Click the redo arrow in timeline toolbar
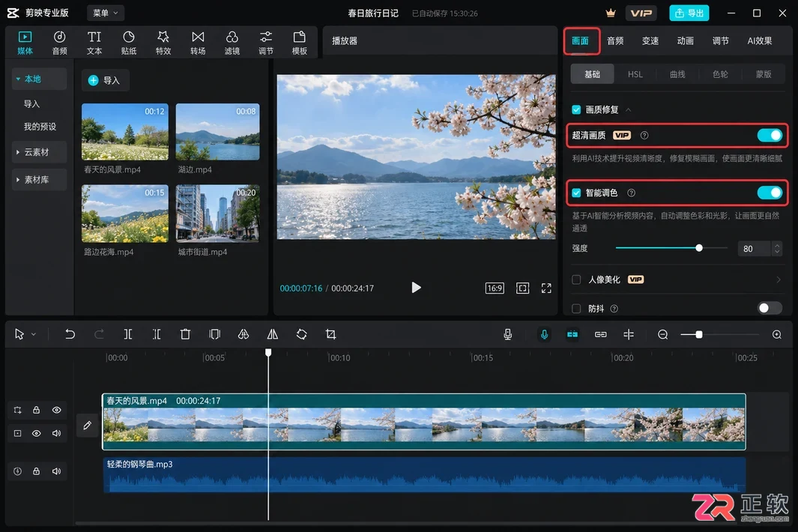 pyautogui.click(x=99, y=334)
